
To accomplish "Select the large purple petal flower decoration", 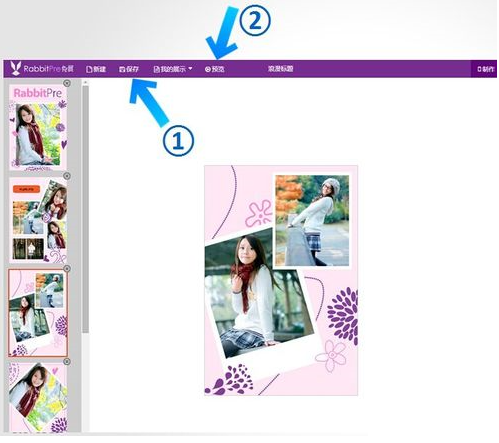I will [343, 316].
